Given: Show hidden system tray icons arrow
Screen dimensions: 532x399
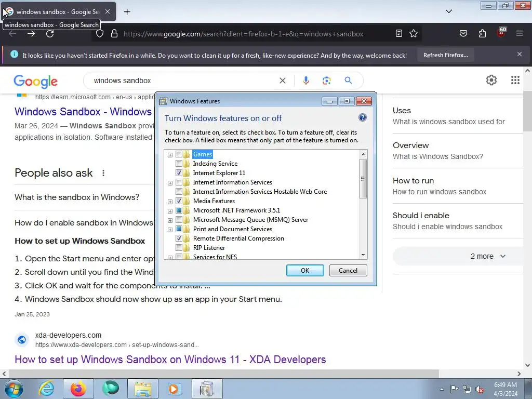Looking at the screenshot, I should coord(442,389).
